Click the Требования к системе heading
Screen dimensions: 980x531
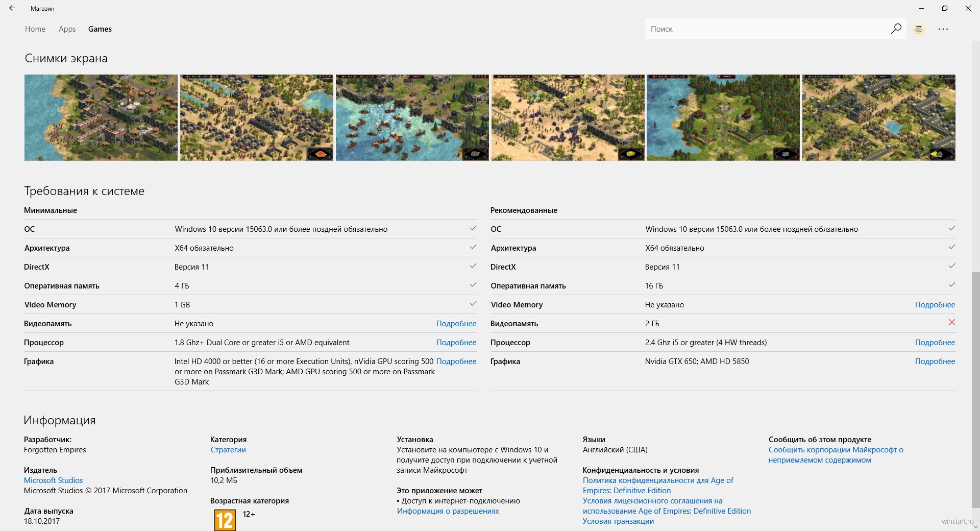click(x=84, y=191)
